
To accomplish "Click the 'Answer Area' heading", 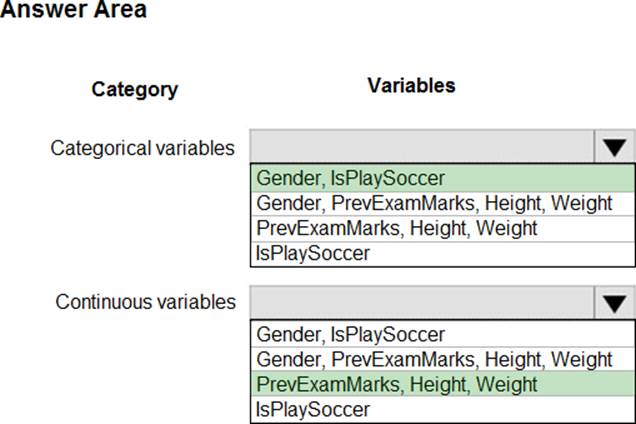I will coord(73,11).
